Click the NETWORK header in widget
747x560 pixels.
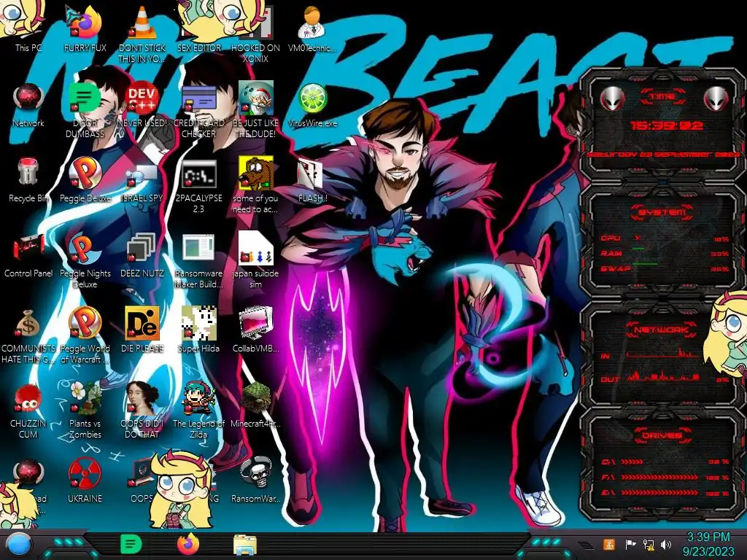[662, 330]
